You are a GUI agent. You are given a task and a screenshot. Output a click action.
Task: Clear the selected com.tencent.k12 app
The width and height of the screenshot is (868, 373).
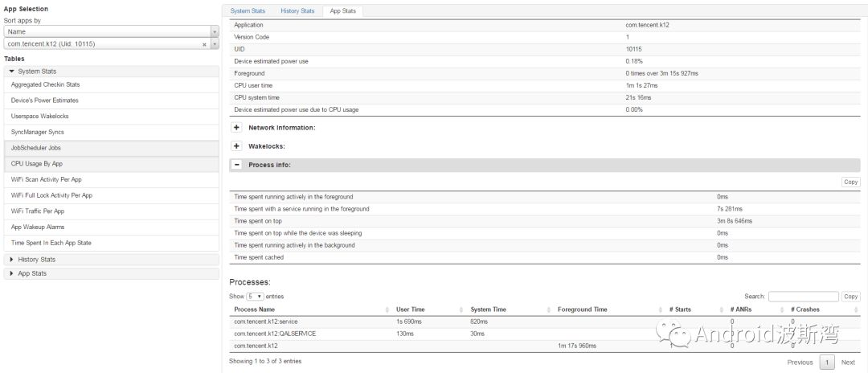click(204, 43)
